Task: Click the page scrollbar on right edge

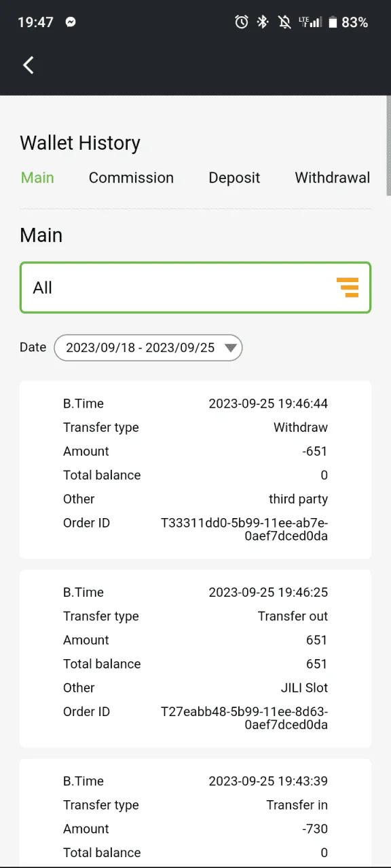Action: pos(388,146)
